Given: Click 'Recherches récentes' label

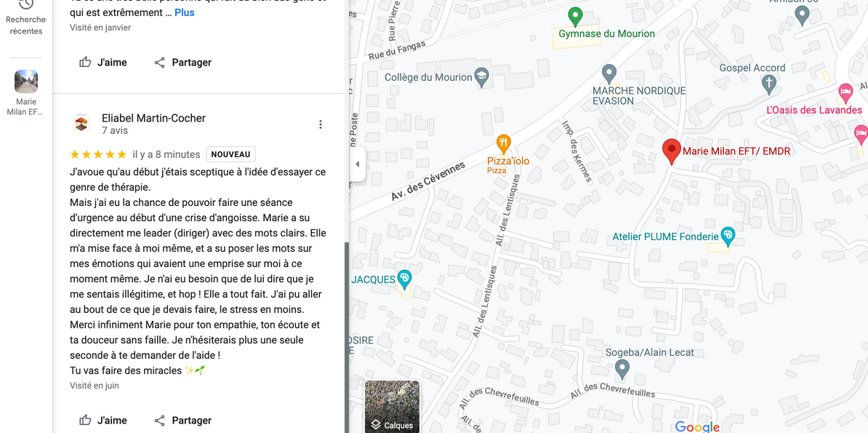Looking at the screenshot, I should click(26, 25).
